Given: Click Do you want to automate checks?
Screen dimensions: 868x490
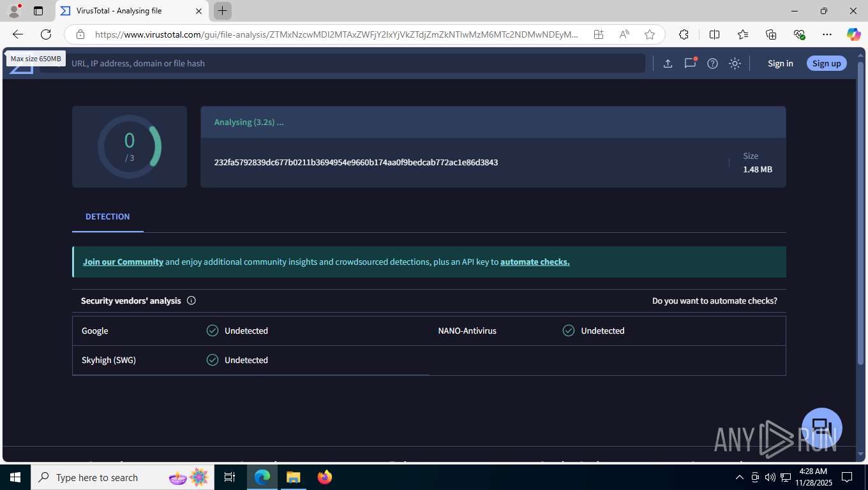Looking at the screenshot, I should 715,301.
